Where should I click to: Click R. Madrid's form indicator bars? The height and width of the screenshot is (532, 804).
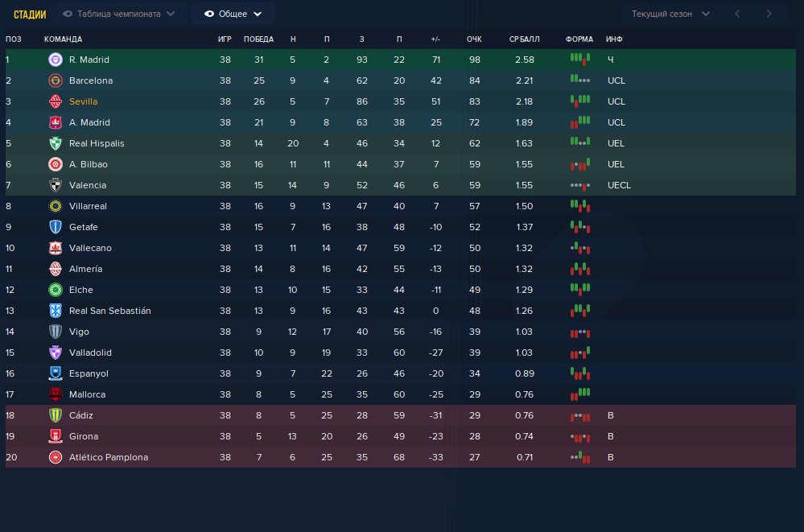pos(580,60)
